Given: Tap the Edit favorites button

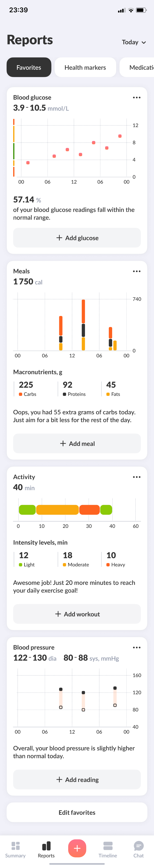Looking at the screenshot, I should point(77,812).
